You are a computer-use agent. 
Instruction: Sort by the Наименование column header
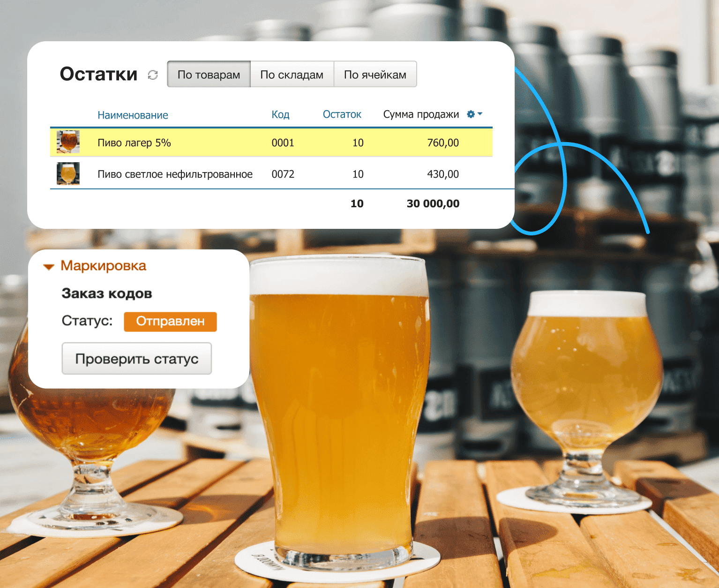tap(133, 115)
